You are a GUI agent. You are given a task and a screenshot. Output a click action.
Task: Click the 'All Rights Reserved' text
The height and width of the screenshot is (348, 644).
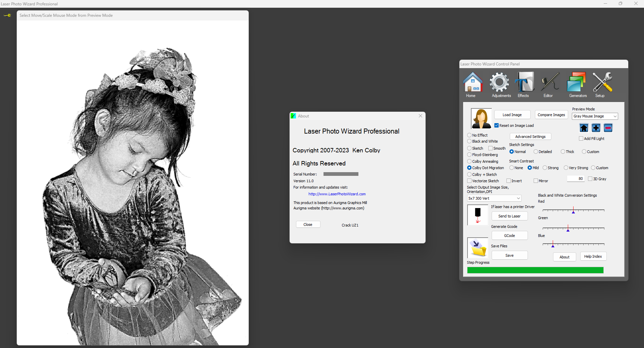point(319,163)
